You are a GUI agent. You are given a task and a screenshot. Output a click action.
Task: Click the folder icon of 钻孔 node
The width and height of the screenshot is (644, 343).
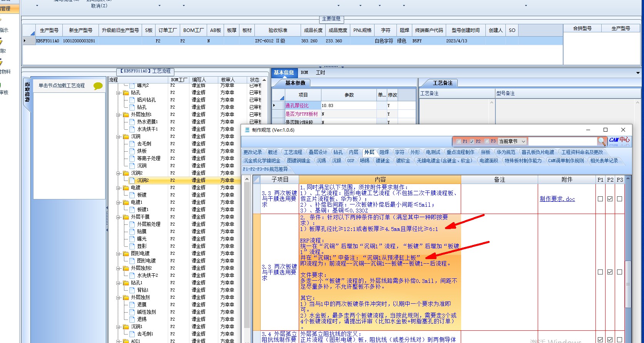point(126,92)
